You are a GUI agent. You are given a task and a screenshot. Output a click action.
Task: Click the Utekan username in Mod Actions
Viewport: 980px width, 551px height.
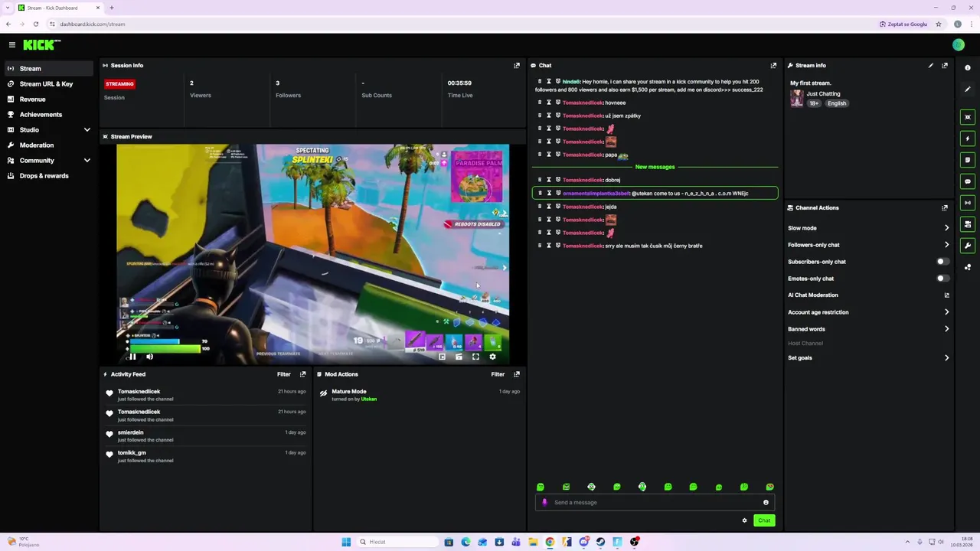pos(369,399)
